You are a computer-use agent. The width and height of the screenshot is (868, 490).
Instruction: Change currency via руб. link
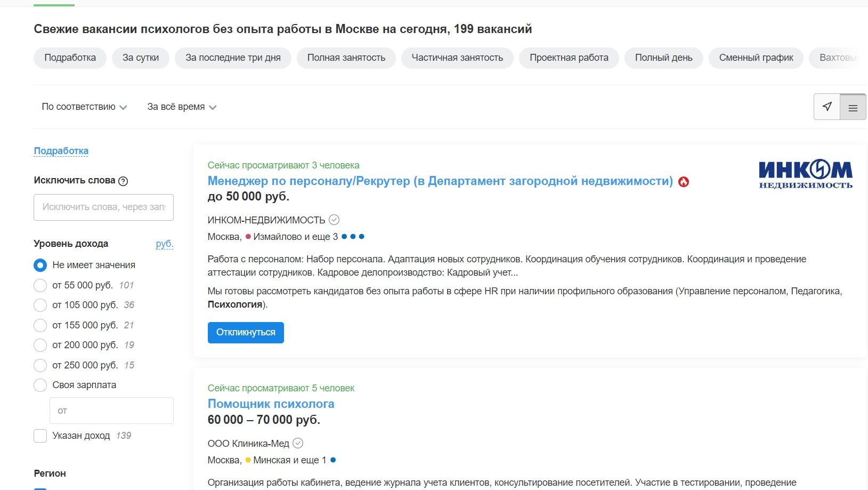click(164, 244)
